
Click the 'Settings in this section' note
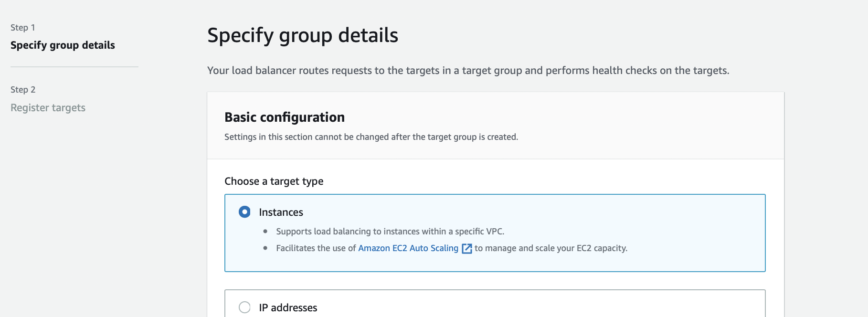(371, 137)
